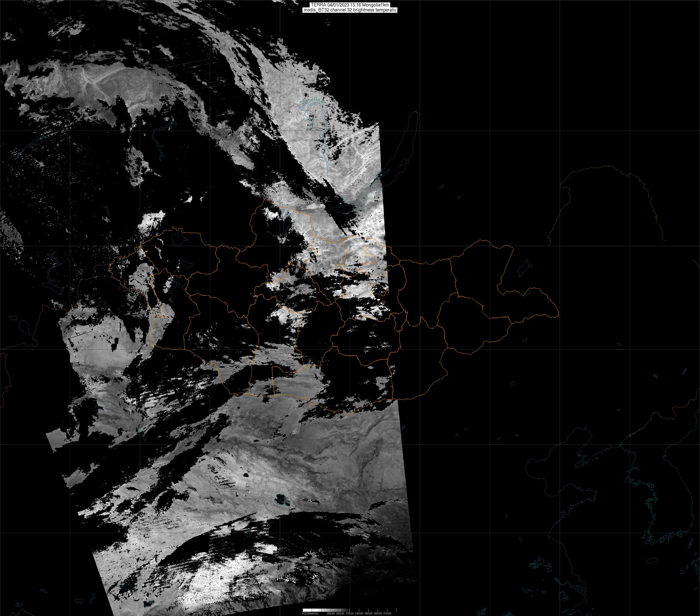
Task: Select the 260.00 colorbar tick label
Action: (340, 613)
